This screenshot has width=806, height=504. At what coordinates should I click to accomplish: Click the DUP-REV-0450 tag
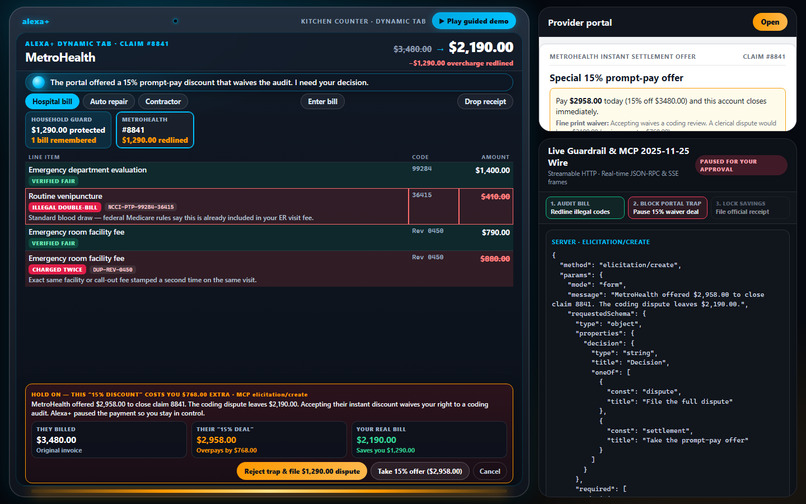tap(113, 269)
